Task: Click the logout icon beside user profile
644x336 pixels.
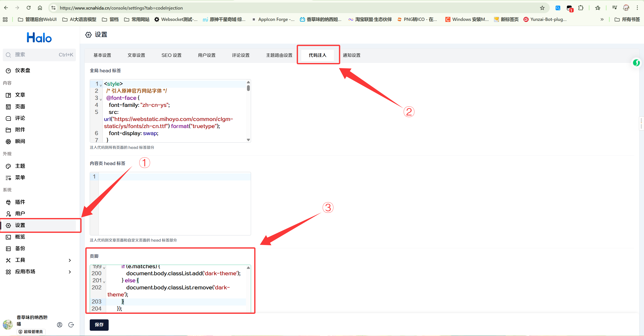Action: [71, 325]
